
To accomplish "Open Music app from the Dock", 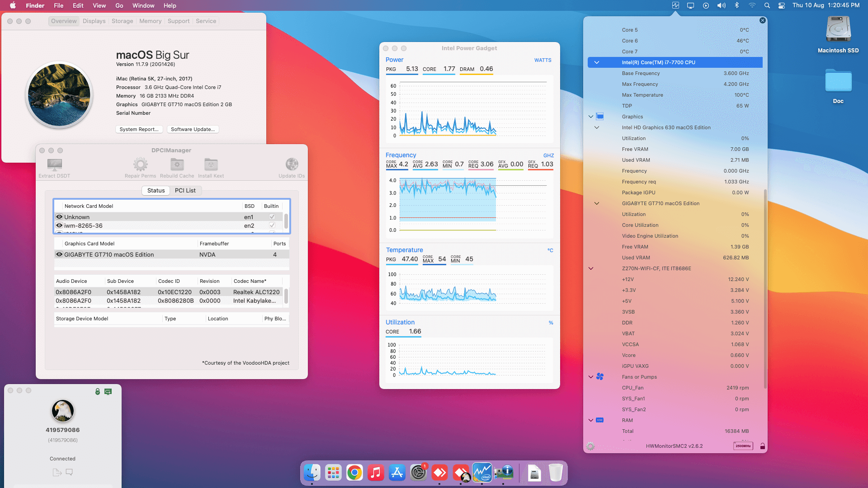I will 376,473.
